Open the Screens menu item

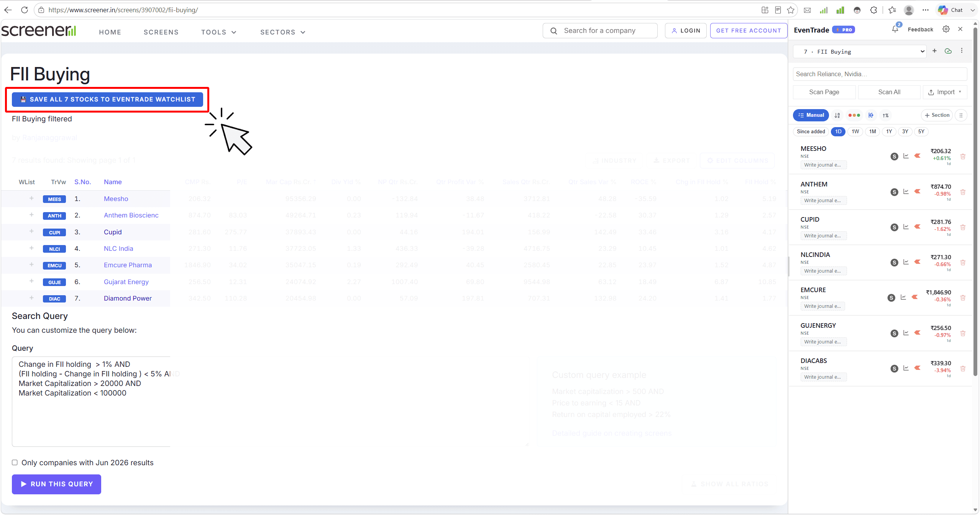coord(161,32)
